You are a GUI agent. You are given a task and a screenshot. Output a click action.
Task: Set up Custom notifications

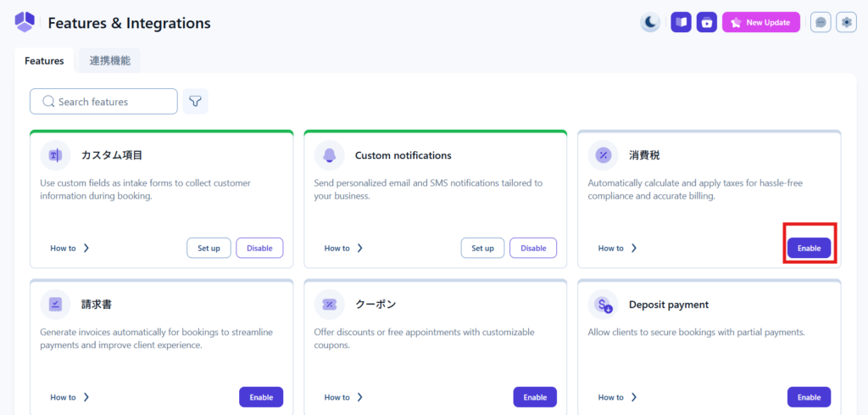482,248
